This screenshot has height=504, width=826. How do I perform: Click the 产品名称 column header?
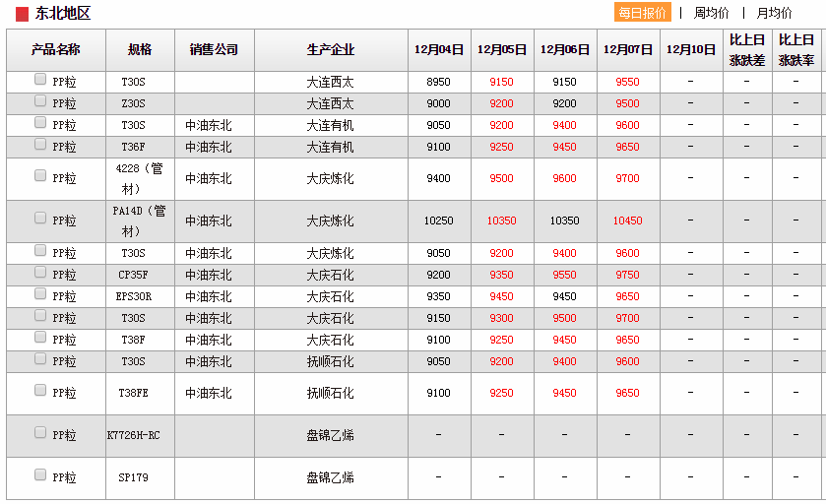coord(56,50)
